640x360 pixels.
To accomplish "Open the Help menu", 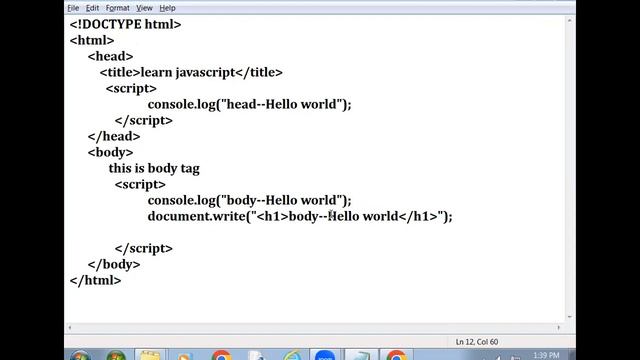I will 167,8.
